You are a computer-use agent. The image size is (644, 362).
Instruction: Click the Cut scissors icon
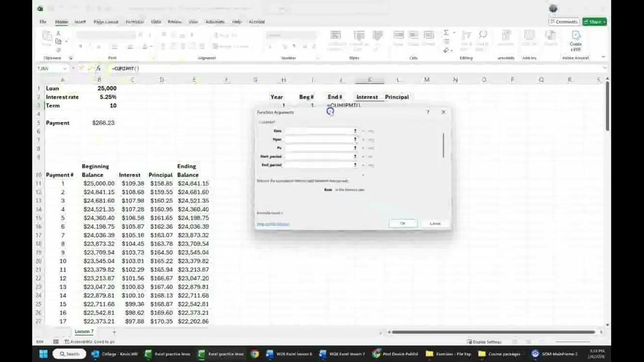click(x=59, y=33)
